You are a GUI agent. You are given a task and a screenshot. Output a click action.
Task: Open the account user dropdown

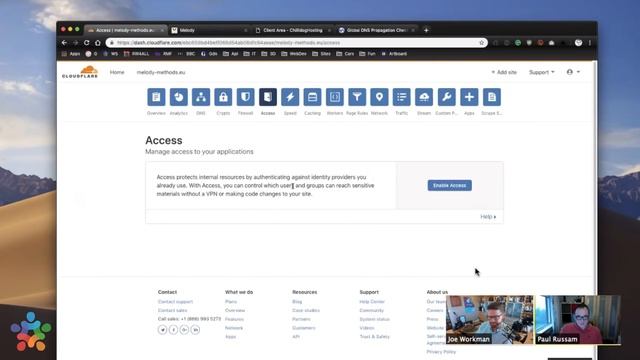pyautogui.click(x=573, y=72)
